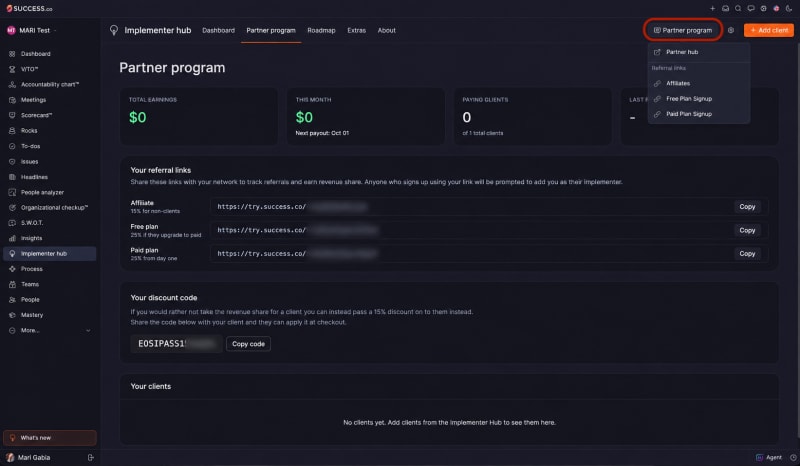
Task: Open Process in the sidebar
Action: 49,268
